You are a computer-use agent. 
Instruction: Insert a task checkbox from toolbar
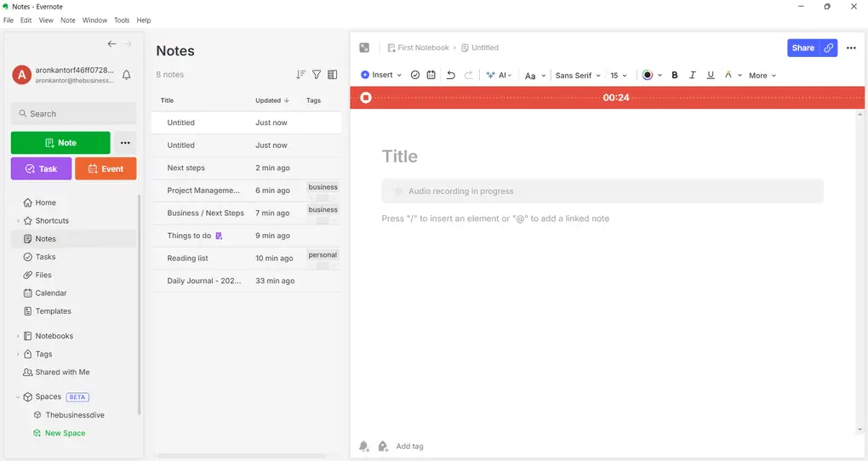415,75
